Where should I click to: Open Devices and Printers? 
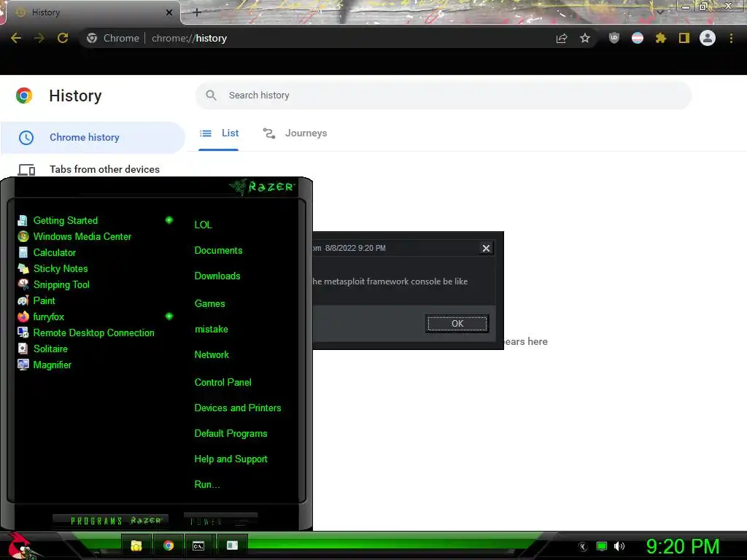[x=237, y=408]
